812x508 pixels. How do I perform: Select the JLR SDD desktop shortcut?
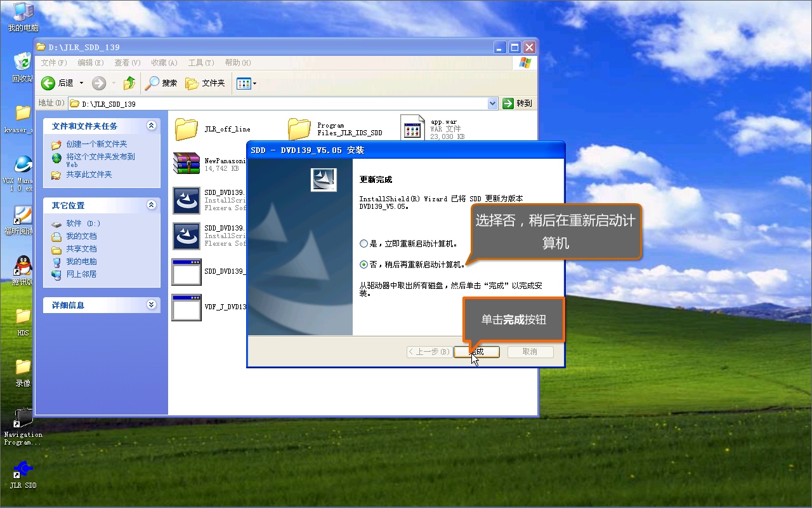[23, 474]
